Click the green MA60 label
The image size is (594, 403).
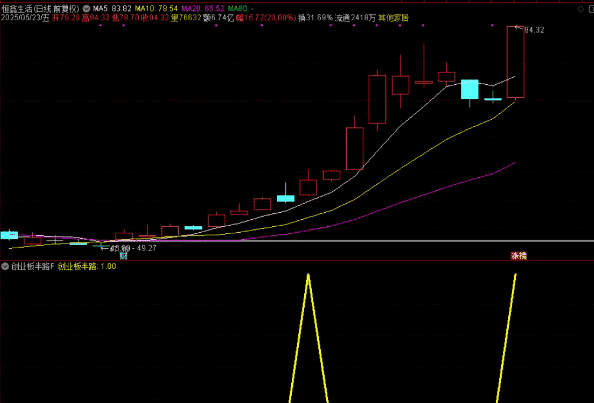coord(241,8)
